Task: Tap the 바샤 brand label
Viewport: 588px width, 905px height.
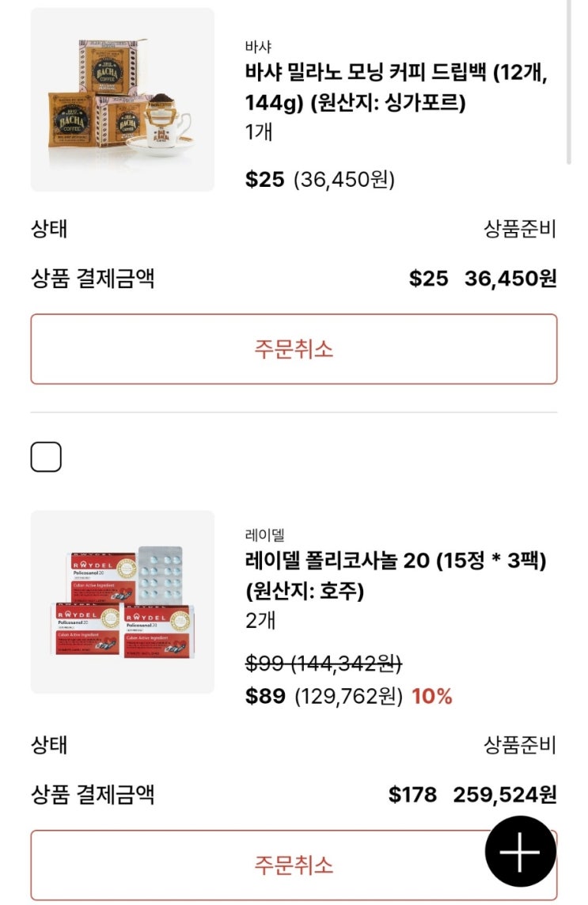Action: (x=258, y=47)
